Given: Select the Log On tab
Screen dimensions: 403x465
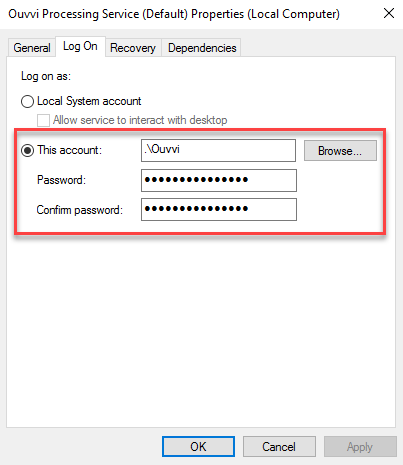Looking at the screenshot, I should click(x=80, y=46).
